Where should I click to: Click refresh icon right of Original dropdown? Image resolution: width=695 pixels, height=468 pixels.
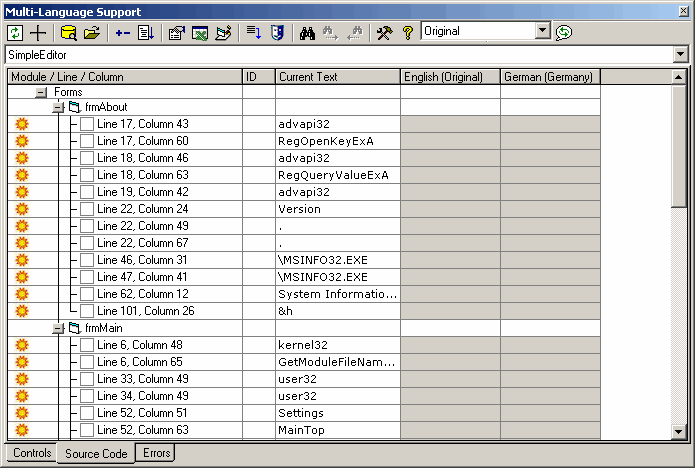(565, 32)
